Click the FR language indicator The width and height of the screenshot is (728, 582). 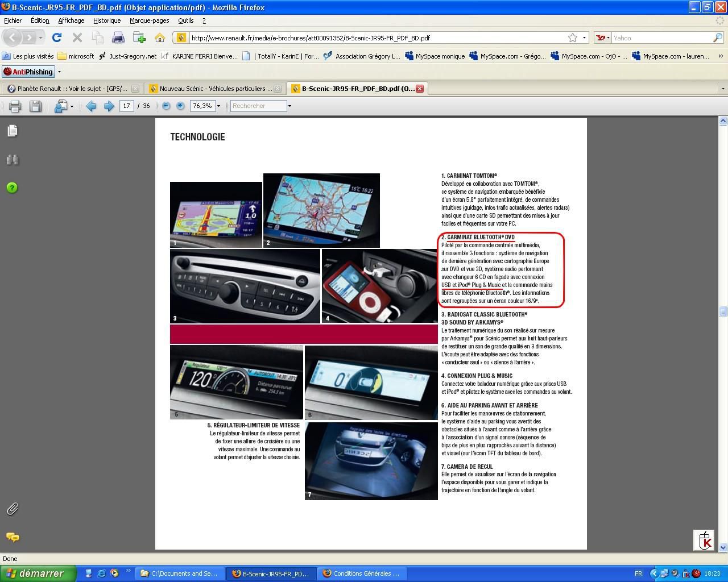[x=638, y=573]
